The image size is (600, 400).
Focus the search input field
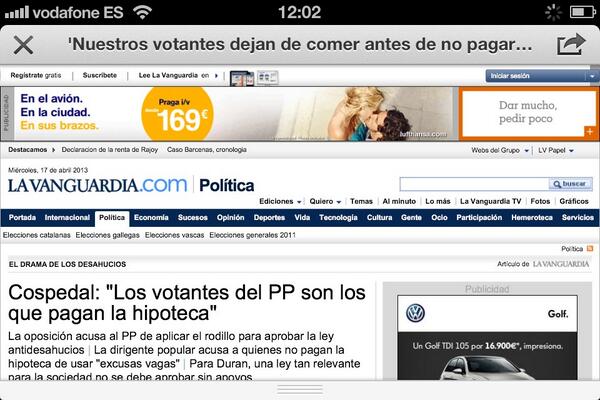coord(474,184)
